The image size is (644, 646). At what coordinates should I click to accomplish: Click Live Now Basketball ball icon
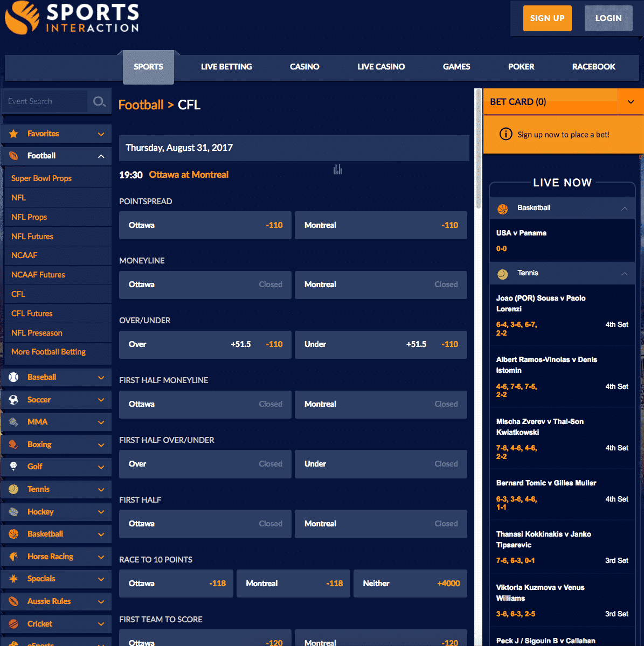point(503,209)
